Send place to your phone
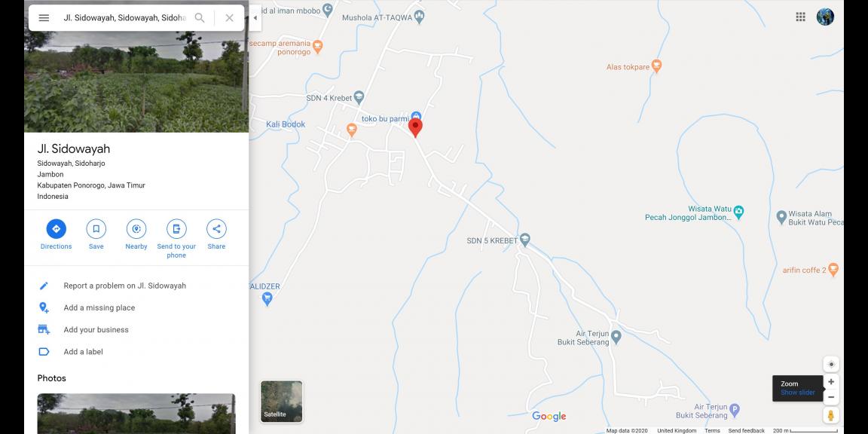 click(176, 239)
